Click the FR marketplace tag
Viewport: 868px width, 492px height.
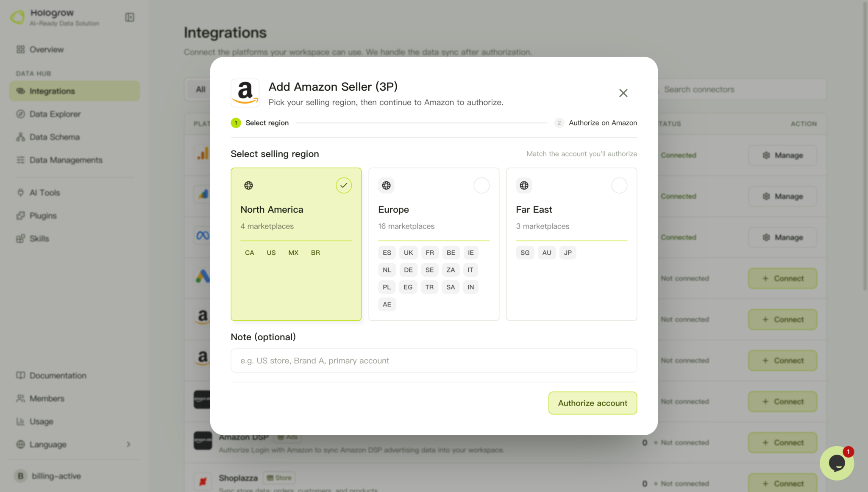tap(430, 253)
